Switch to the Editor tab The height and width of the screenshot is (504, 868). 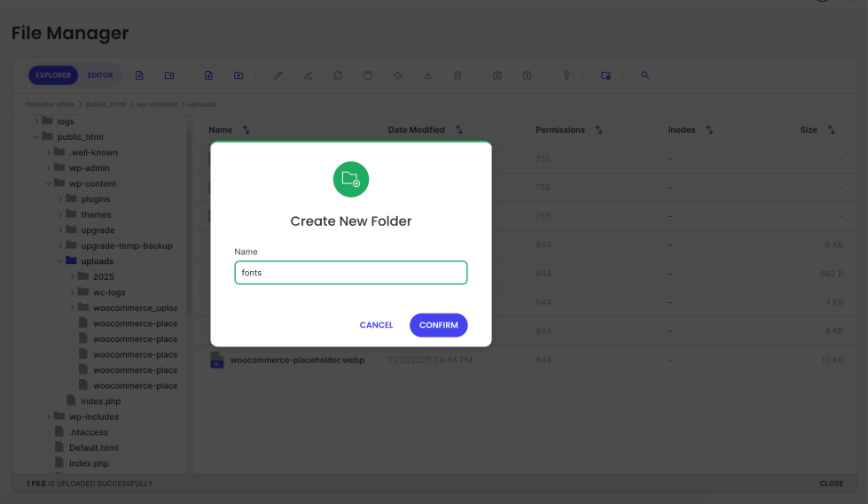coord(100,75)
